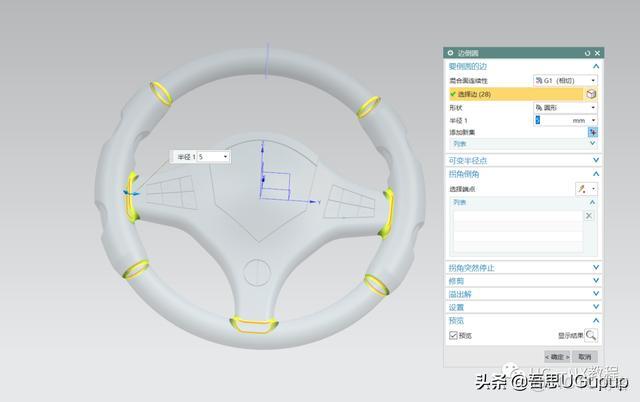Click the on-screen 半径 1 input box

(209, 157)
